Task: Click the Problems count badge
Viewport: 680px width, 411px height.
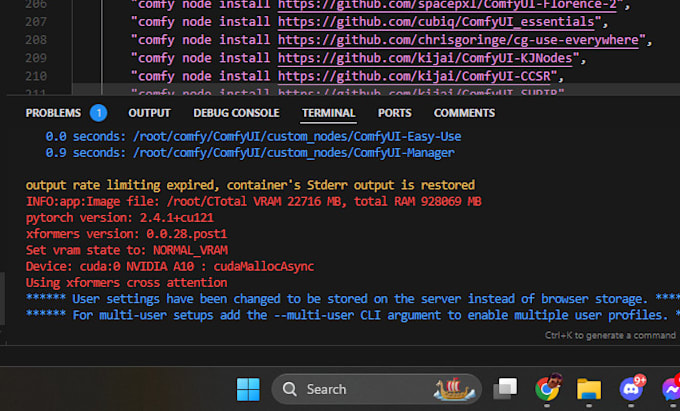Action: pyautogui.click(x=98, y=113)
